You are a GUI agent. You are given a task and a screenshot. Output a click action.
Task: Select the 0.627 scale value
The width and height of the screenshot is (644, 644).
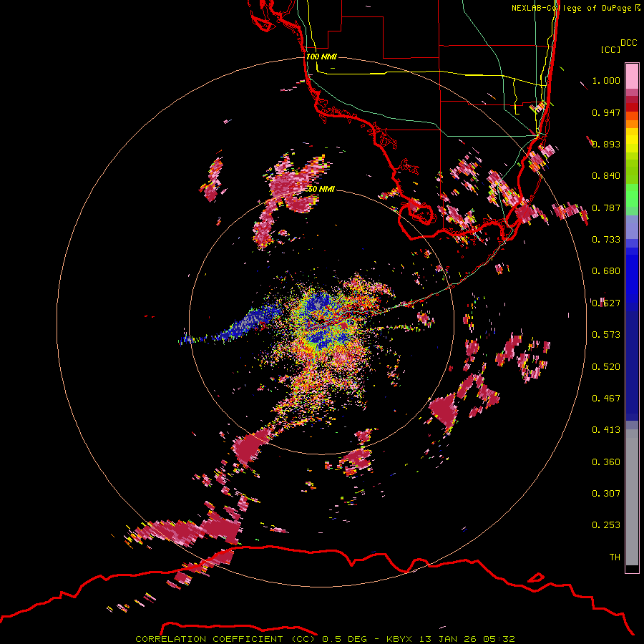tap(606, 303)
